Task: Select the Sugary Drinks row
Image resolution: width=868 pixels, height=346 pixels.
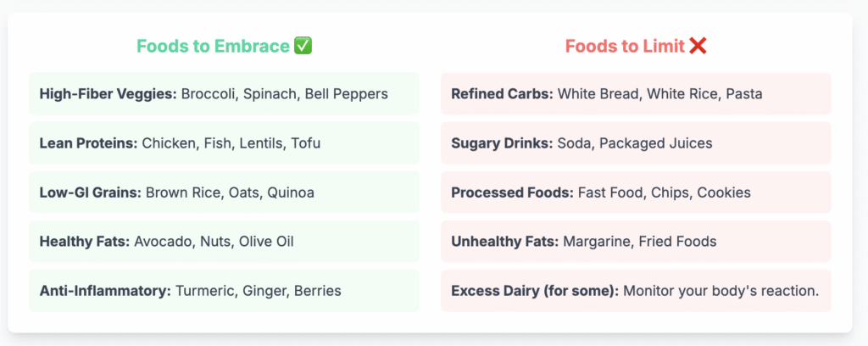Action: point(636,143)
